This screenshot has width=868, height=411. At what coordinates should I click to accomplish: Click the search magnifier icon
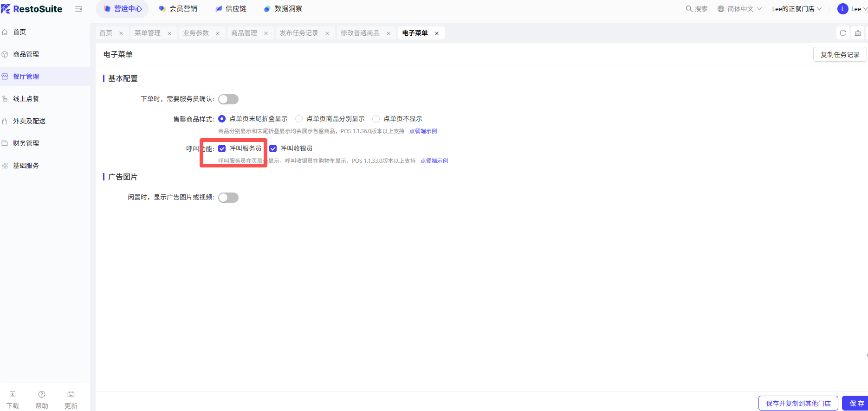pyautogui.click(x=689, y=9)
